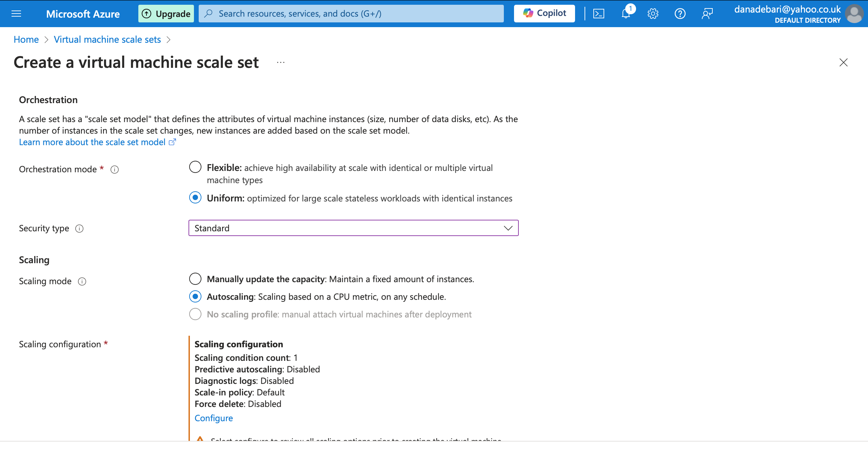Click the Configure scaling link

[x=214, y=418]
